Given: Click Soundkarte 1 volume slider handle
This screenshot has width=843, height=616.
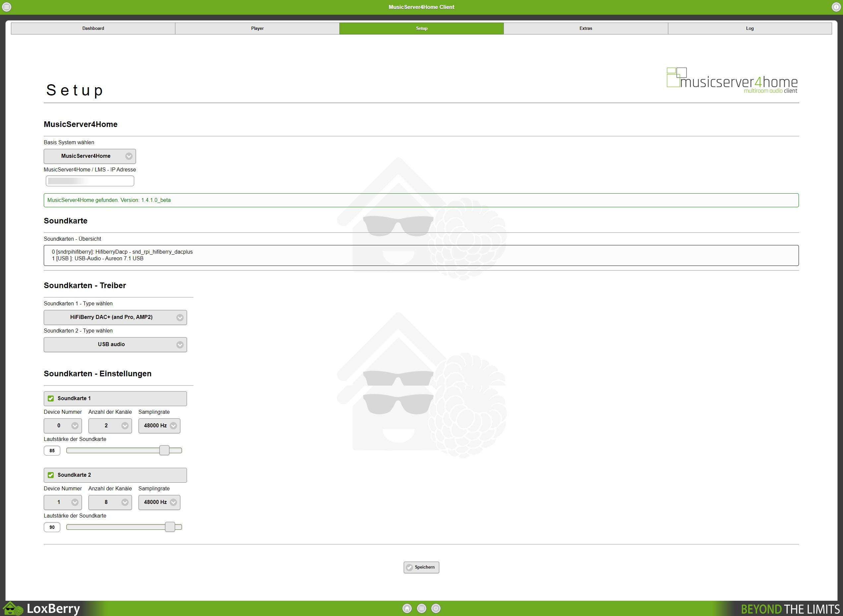Looking at the screenshot, I should pyautogui.click(x=164, y=451).
